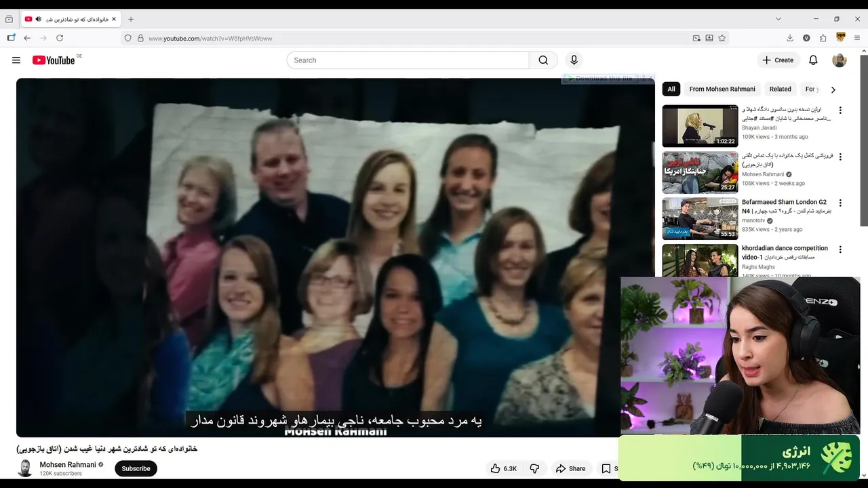The width and height of the screenshot is (868, 488).
Task: Click Raghs Maghs channel name
Action: click(x=758, y=267)
